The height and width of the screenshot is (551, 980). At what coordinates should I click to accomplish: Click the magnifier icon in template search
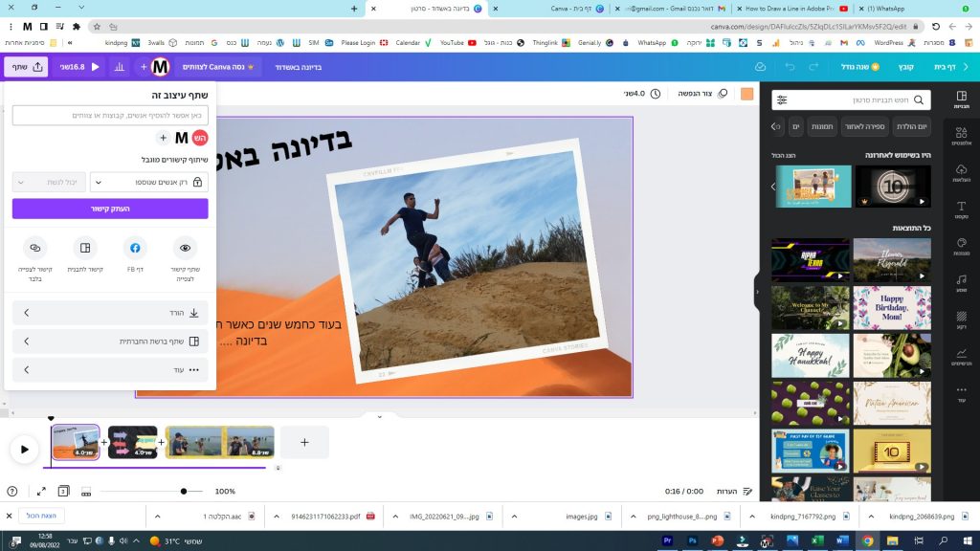coord(919,99)
